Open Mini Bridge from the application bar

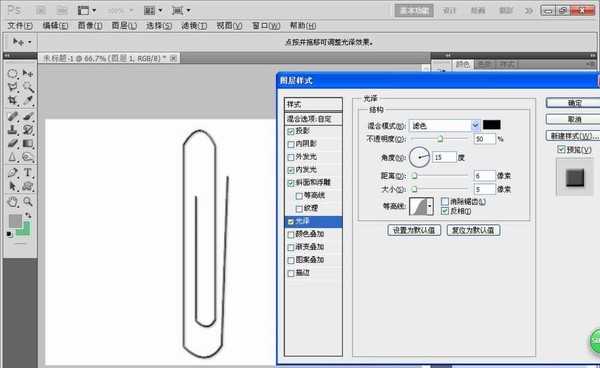tap(62, 10)
